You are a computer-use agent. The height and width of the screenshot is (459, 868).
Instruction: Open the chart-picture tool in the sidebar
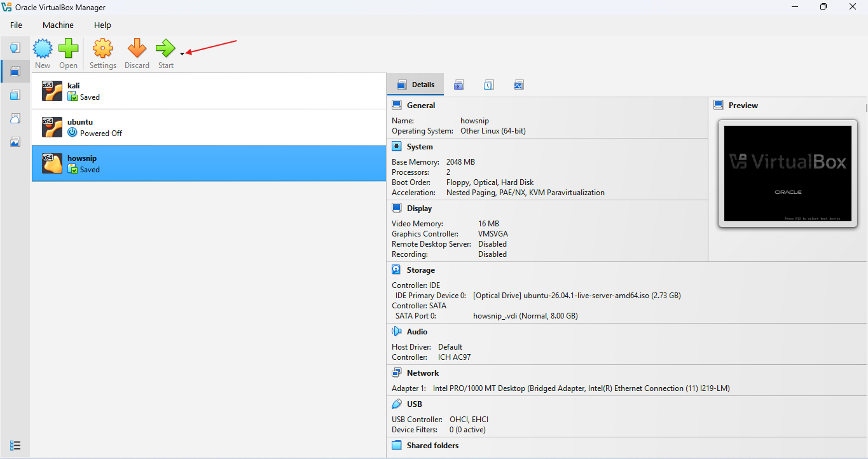[15, 142]
